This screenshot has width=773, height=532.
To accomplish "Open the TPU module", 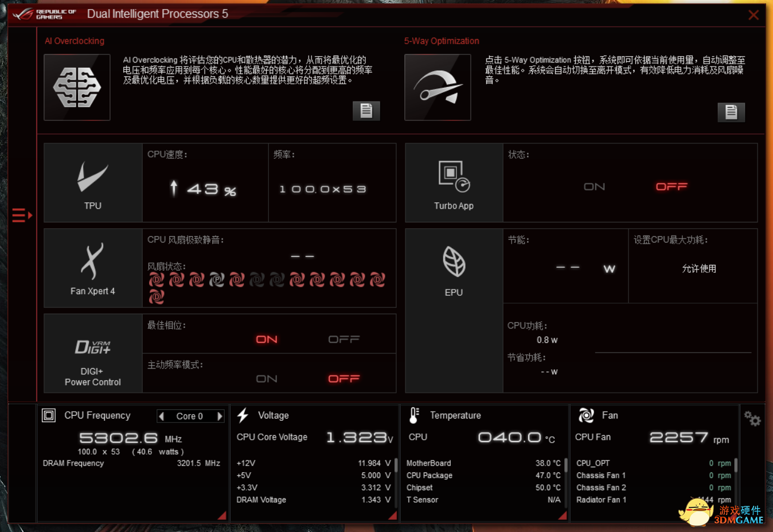I will coord(93,182).
